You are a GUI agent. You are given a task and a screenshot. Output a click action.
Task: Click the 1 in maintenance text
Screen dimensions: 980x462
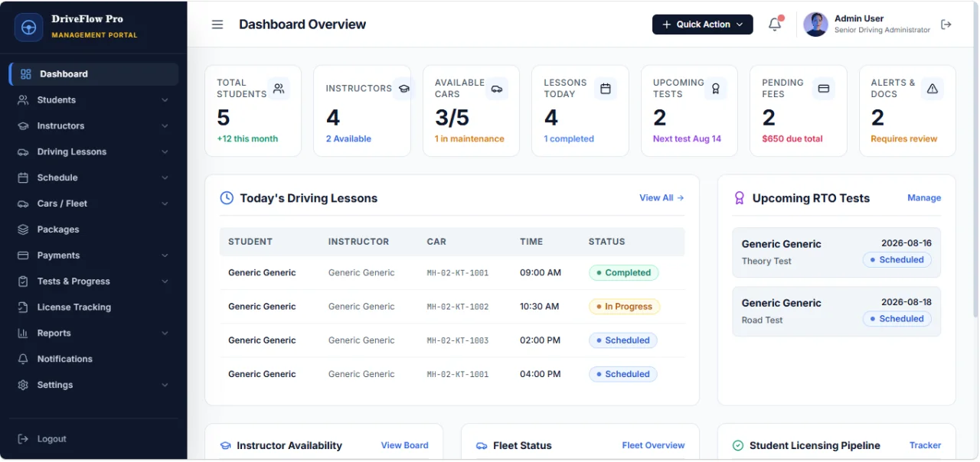(469, 139)
